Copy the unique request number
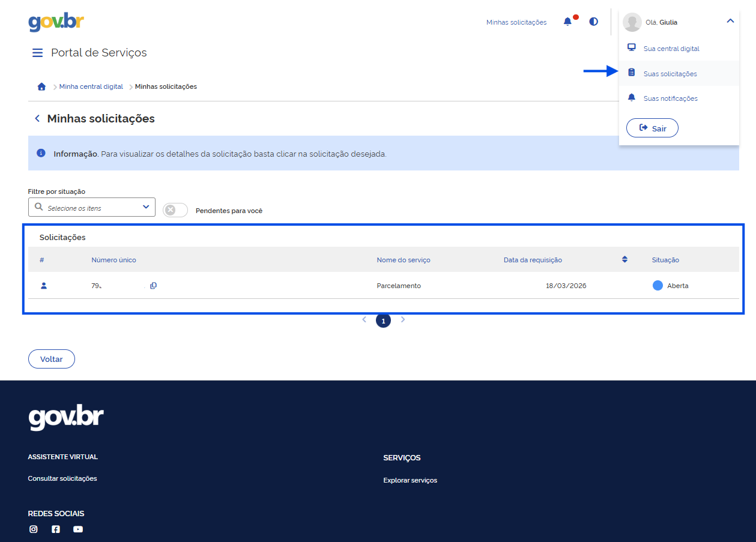Viewport: 756px width, 542px height. click(153, 286)
